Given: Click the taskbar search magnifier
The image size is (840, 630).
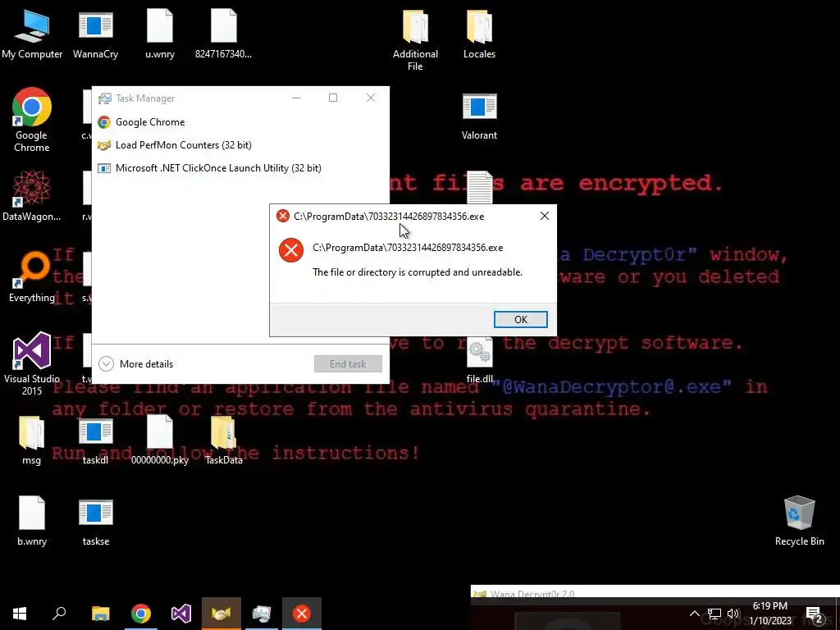Looking at the screenshot, I should [x=59, y=614].
